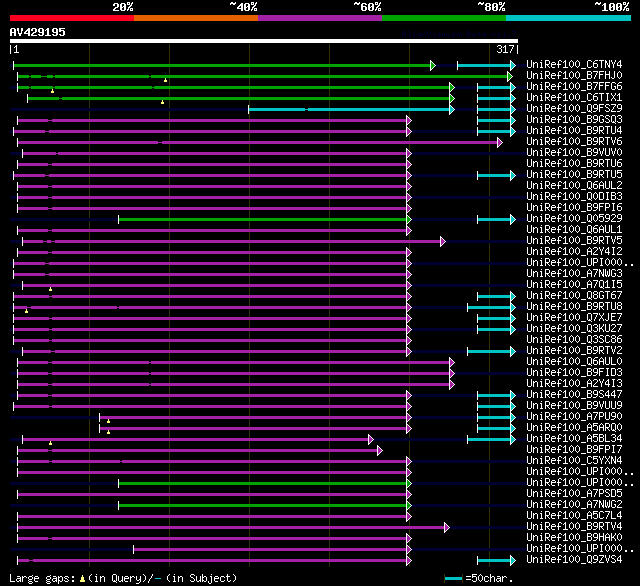Select the UniRef100_B9RTV2 label
Screen dimensions: 640x586
tap(574, 351)
